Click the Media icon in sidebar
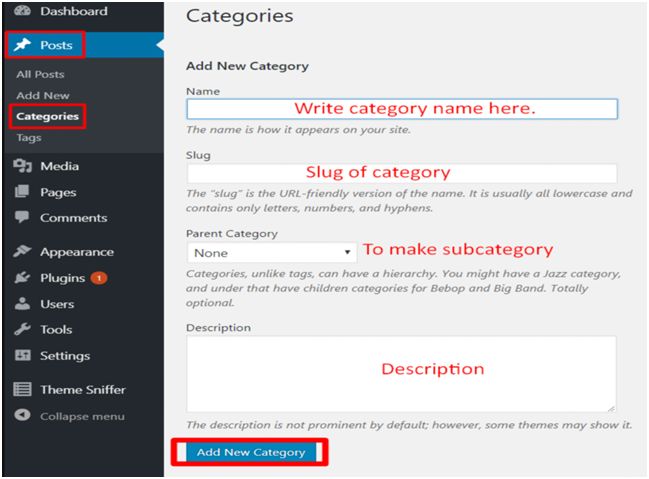 pyautogui.click(x=22, y=166)
